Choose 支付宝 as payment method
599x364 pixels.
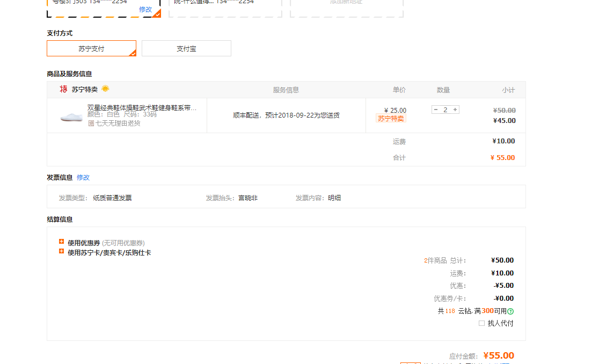tap(186, 48)
